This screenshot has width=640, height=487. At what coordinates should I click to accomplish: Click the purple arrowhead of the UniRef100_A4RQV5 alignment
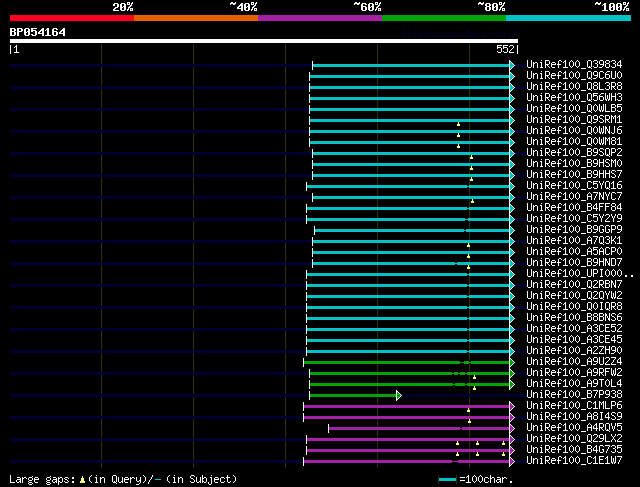[512, 428]
